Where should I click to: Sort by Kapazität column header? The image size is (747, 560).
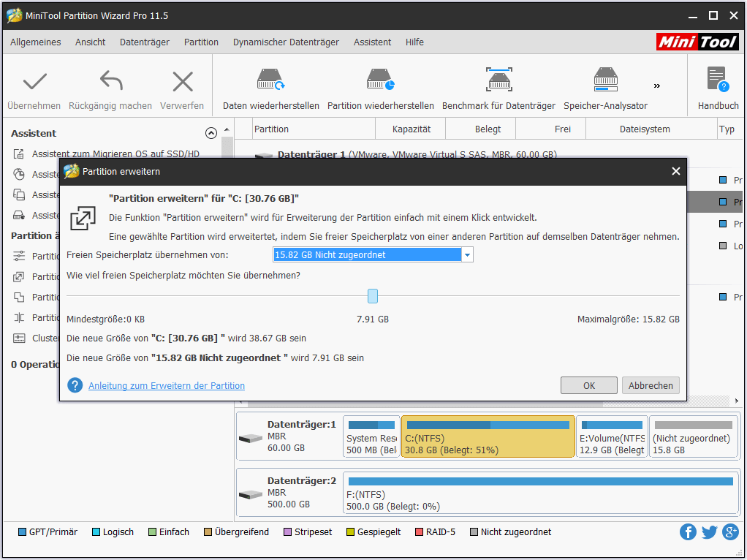(x=411, y=129)
